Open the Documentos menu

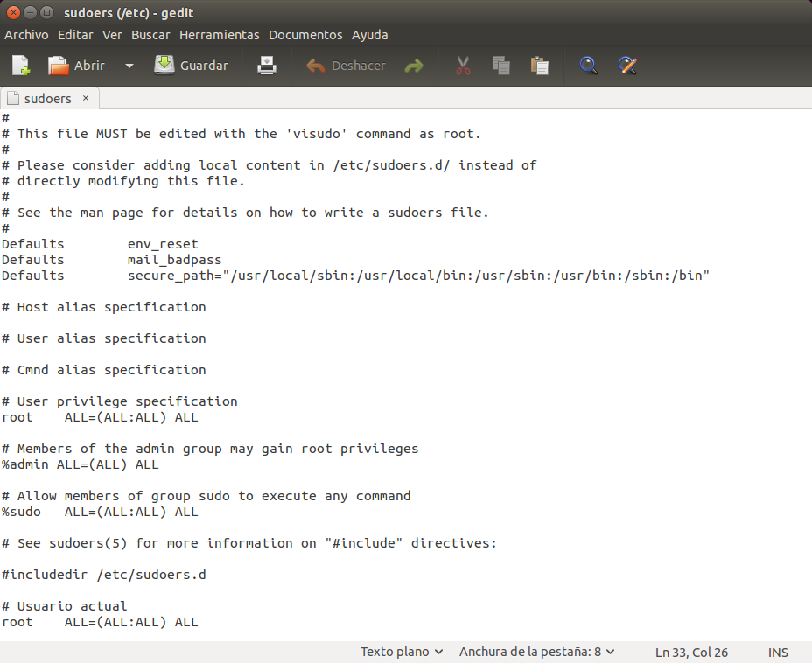(305, 35)
